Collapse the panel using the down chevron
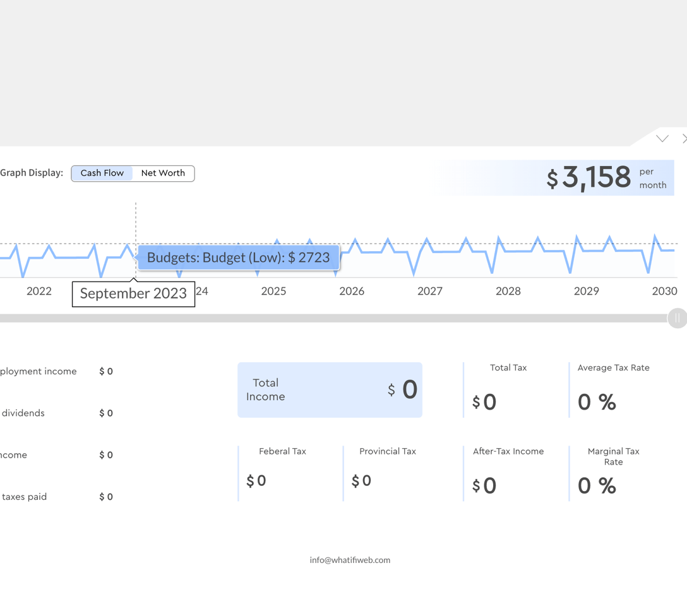This screenshot has height=616, width=687. point(662,139)
